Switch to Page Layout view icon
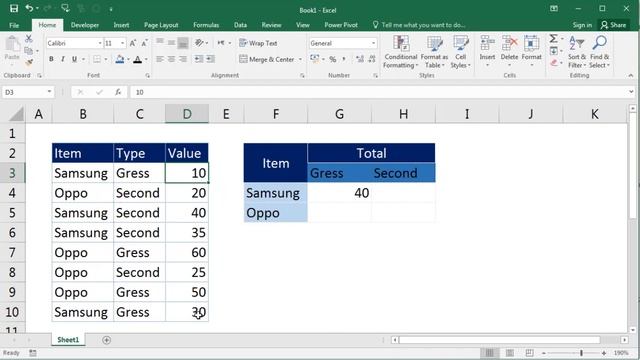 tap(510, 353)
